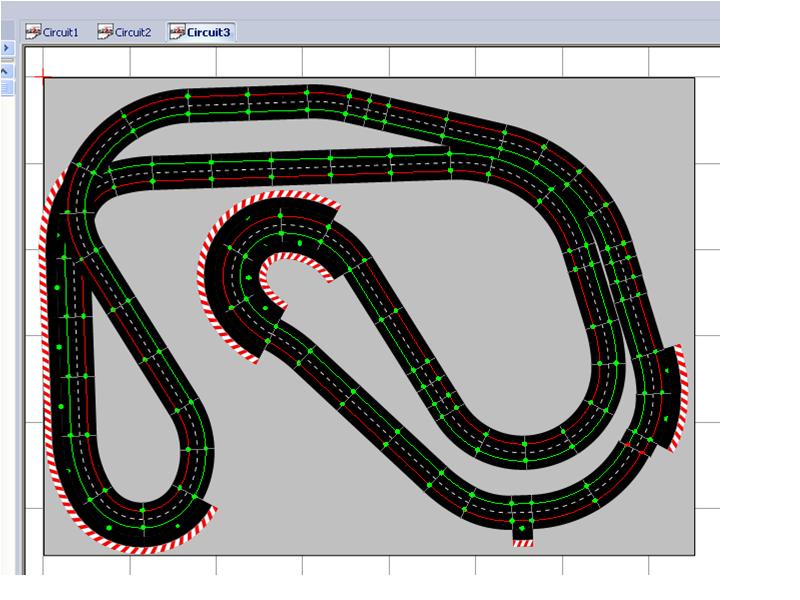
Task: Click the track icon on Circuit2 tab
Action: pos(104,32)
